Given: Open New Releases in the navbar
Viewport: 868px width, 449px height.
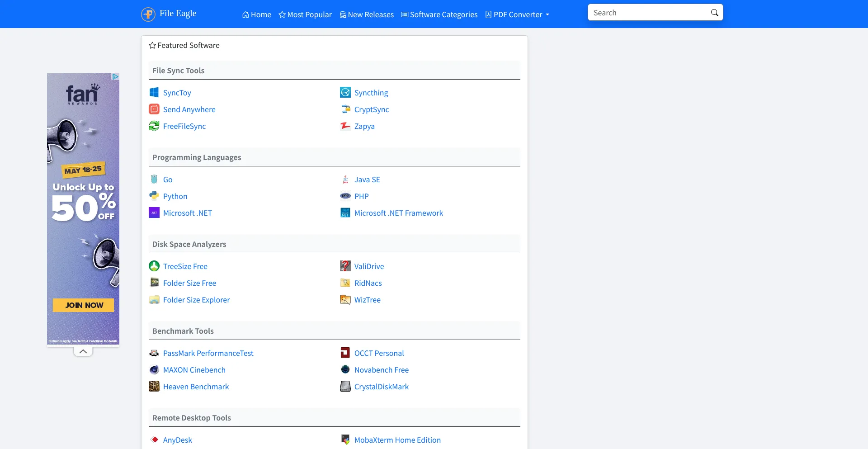Looking at the screenshot, I should pos(367,14).
